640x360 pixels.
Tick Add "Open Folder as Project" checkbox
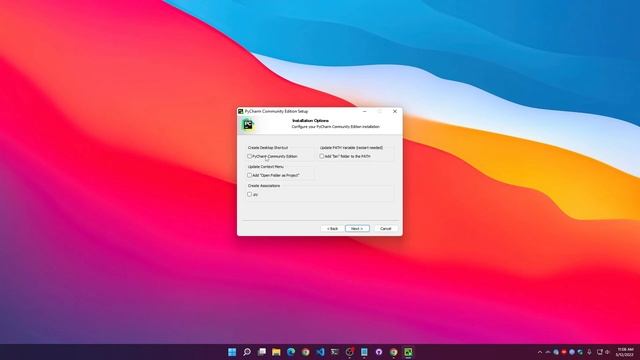(x=249, y=175)
